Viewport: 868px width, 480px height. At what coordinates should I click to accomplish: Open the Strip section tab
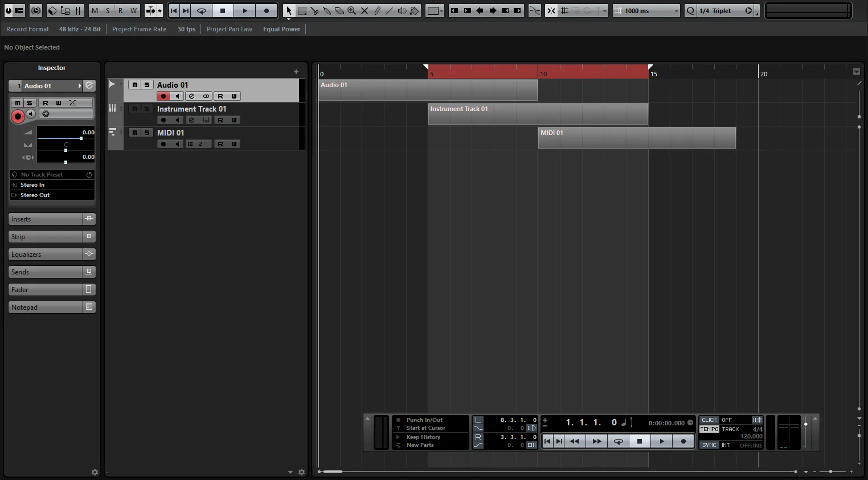pos(46,237)
